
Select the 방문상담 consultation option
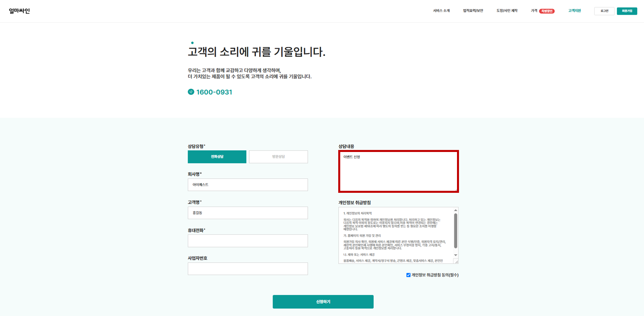[278, 157]
